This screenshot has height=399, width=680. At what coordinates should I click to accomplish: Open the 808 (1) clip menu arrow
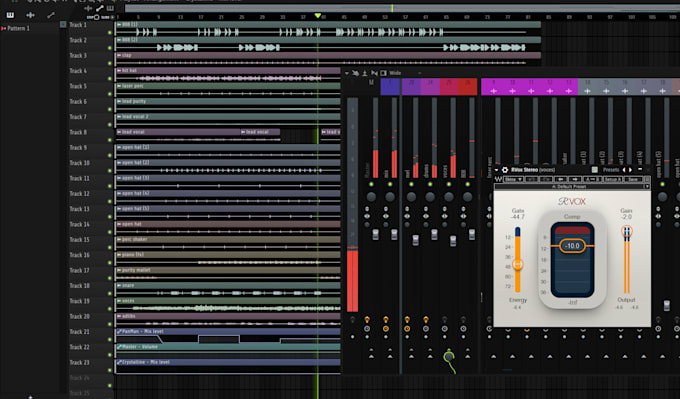119,25
